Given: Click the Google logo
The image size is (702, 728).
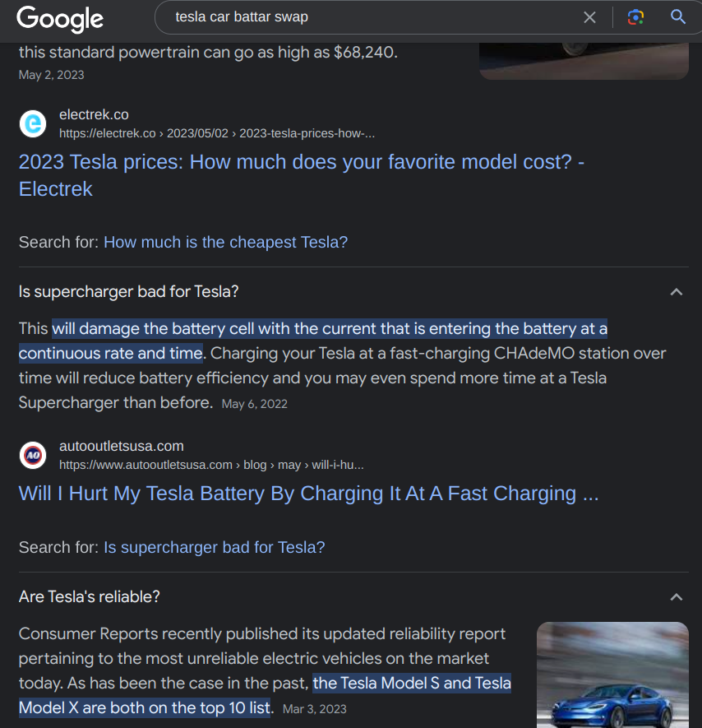Looking at the screenshot, I should click(60, 18).
